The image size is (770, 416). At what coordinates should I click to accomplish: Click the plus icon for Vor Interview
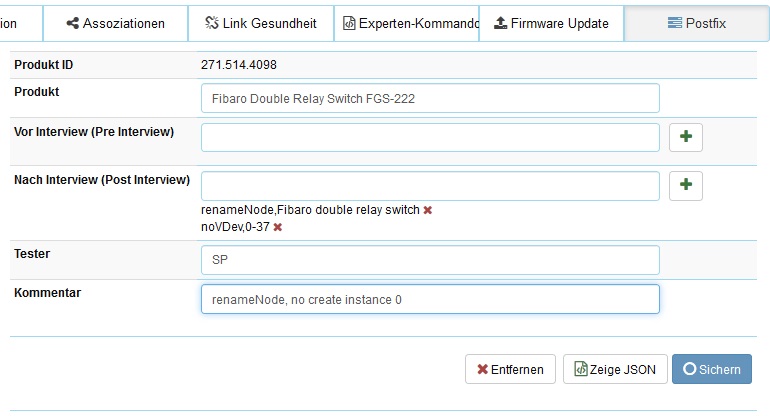click(x=685, y=137)
